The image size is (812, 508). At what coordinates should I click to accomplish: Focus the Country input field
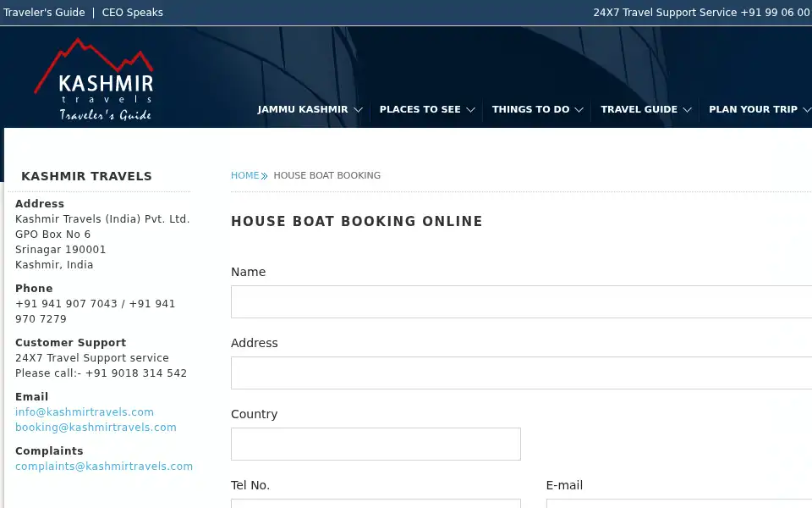(376, 444)
